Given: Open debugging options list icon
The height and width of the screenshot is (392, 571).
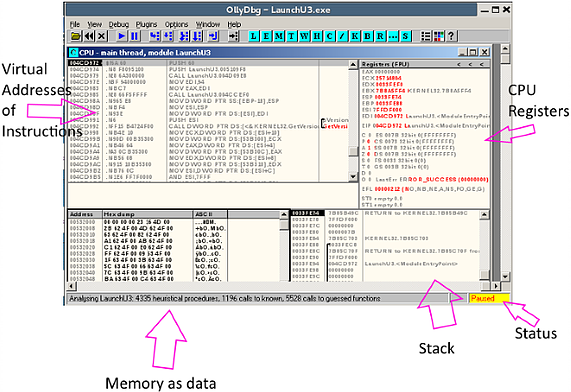Looking at the screenshot, I should [x=425, y=36].
